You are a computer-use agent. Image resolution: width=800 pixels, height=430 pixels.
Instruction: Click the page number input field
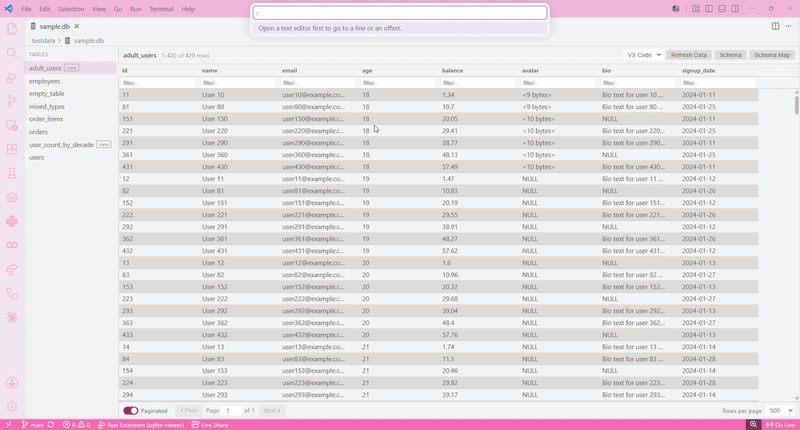point(232,411)
